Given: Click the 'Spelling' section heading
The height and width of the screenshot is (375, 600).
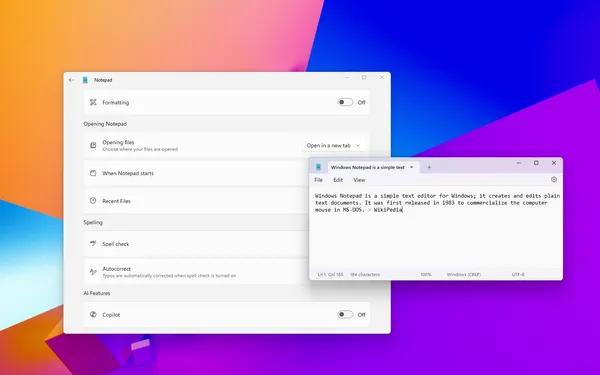Looking at the screenshot, I should point(93,222).
